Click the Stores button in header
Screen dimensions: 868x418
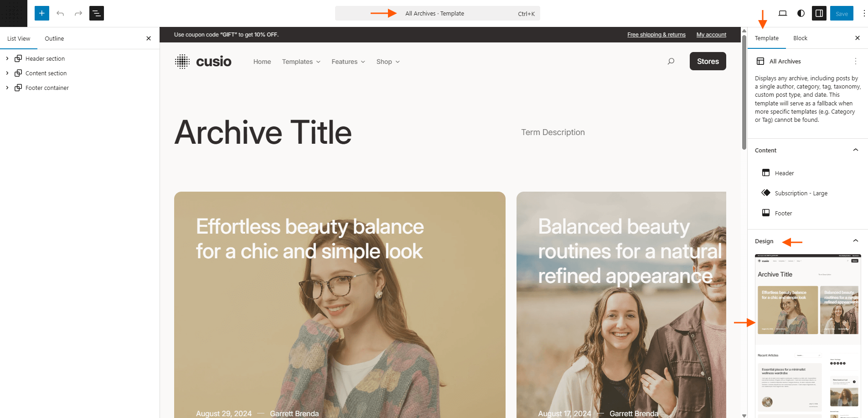pyautogui.click(x=708, y=61)
